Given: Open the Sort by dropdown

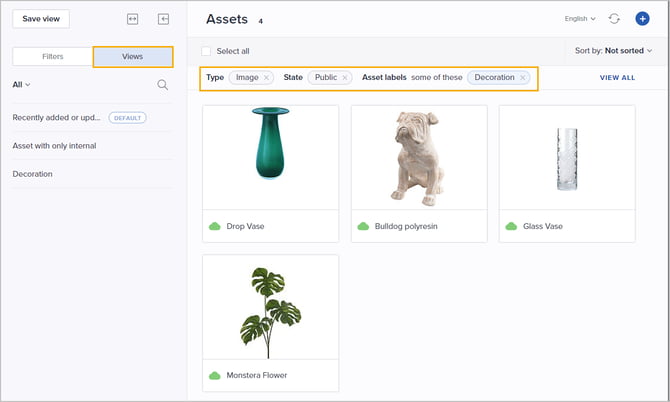Looking at the screenshot, I should (x=614, y=50).
